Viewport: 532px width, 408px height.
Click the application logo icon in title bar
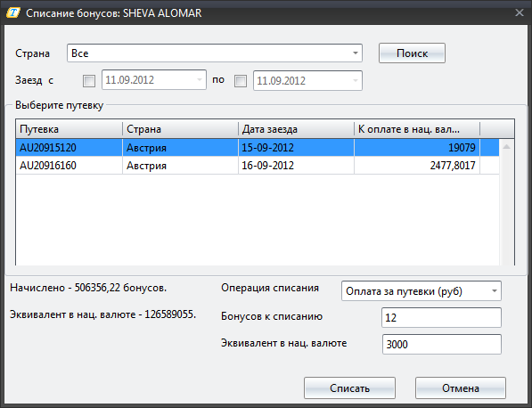[13, 13]
